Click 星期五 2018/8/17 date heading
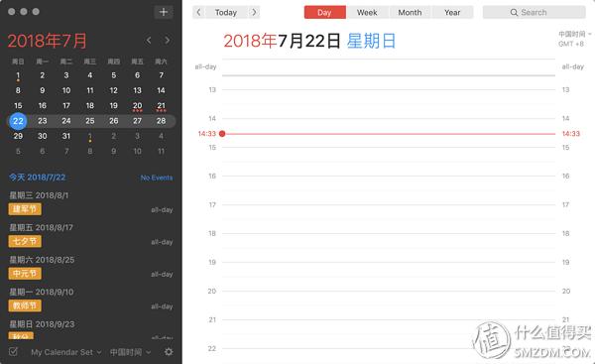The width and height of the screenshot is (595, 364). pos(41,227)
